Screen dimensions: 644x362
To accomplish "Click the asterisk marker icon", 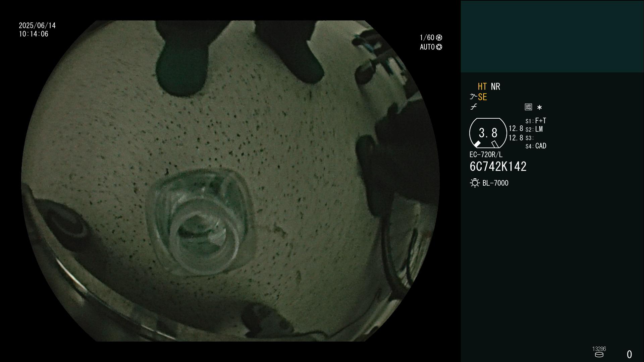I will (x=539, y=107).
